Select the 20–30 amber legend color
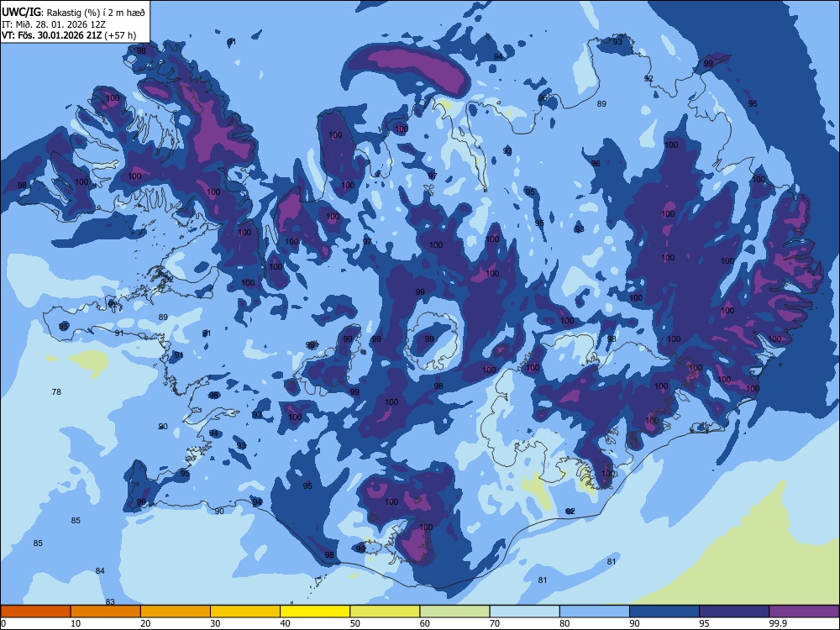 [176, 612]
